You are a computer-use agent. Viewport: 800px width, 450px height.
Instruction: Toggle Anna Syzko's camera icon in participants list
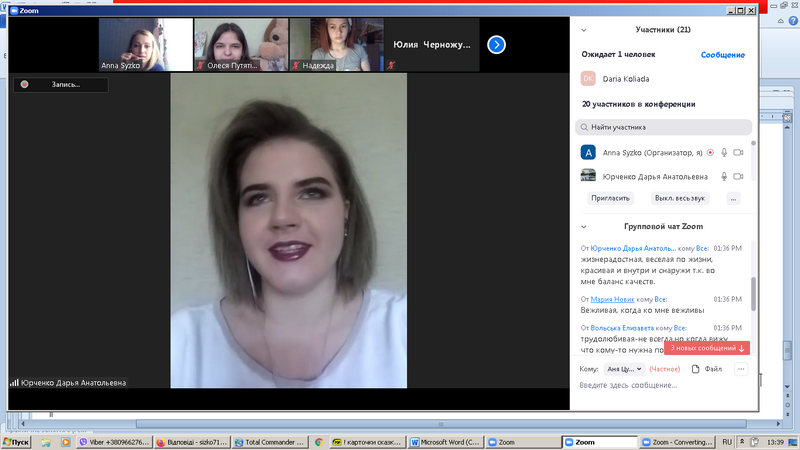[x=738, y=153]
